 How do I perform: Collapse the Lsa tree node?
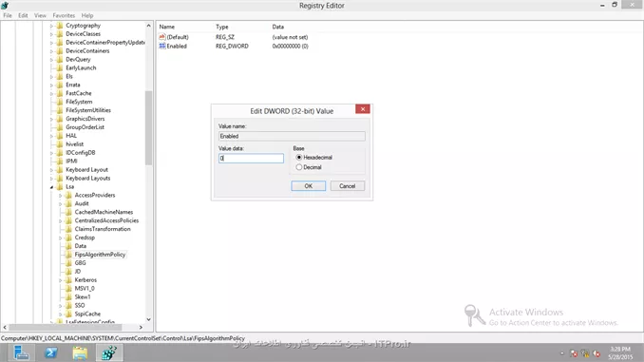[51, 187]
